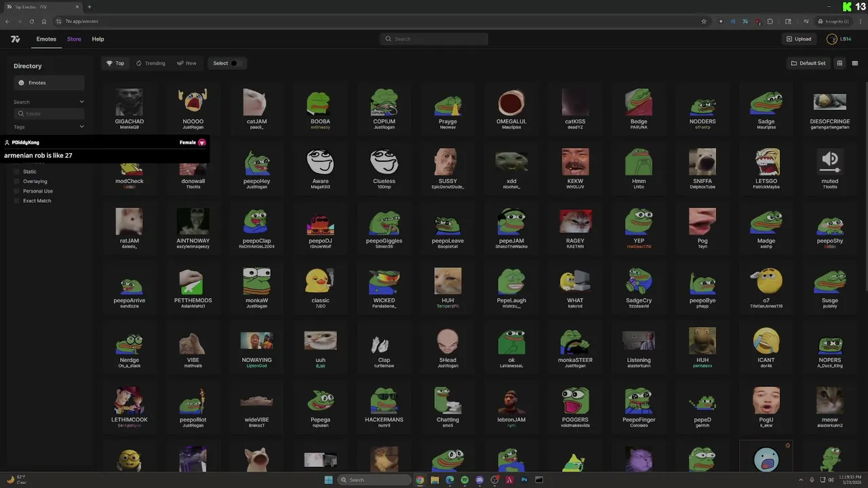Open author link Mauriplss under Sadge

pyautogui.click(x=766, y=127)
